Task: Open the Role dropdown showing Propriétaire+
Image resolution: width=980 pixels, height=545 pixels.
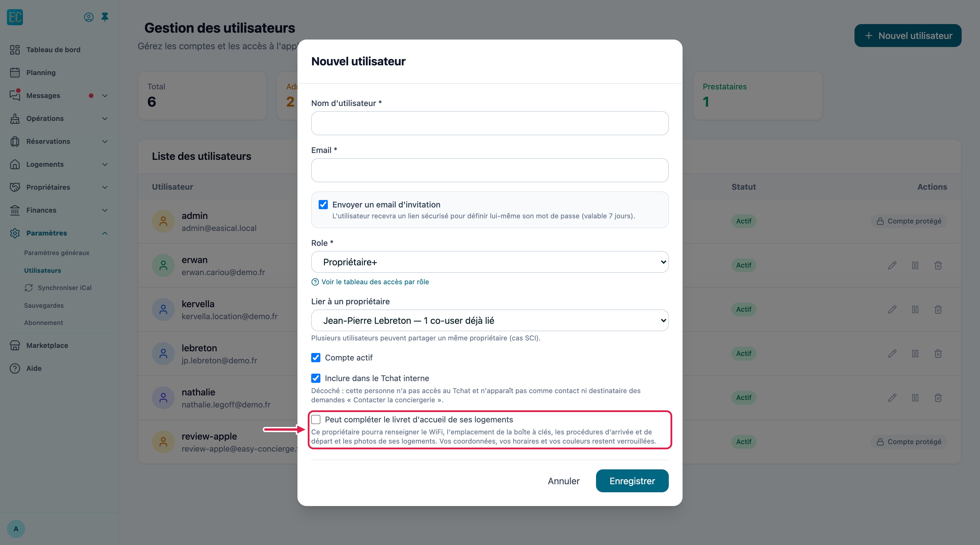Action: pos(490,262)
